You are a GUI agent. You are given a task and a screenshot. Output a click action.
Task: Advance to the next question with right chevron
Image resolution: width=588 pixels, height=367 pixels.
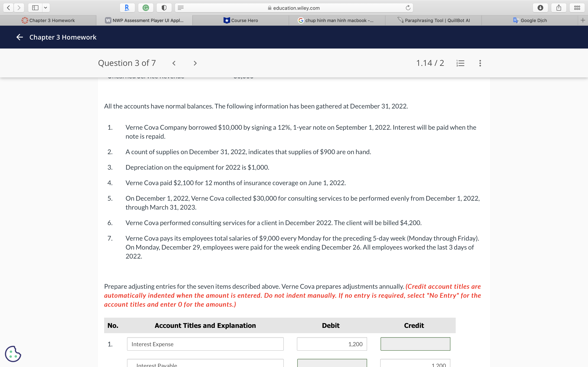(x=195, y=63)
